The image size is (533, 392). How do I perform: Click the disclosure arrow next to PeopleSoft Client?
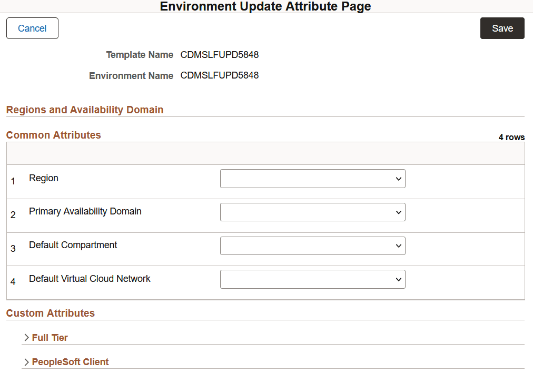click(x=26, y=362)
